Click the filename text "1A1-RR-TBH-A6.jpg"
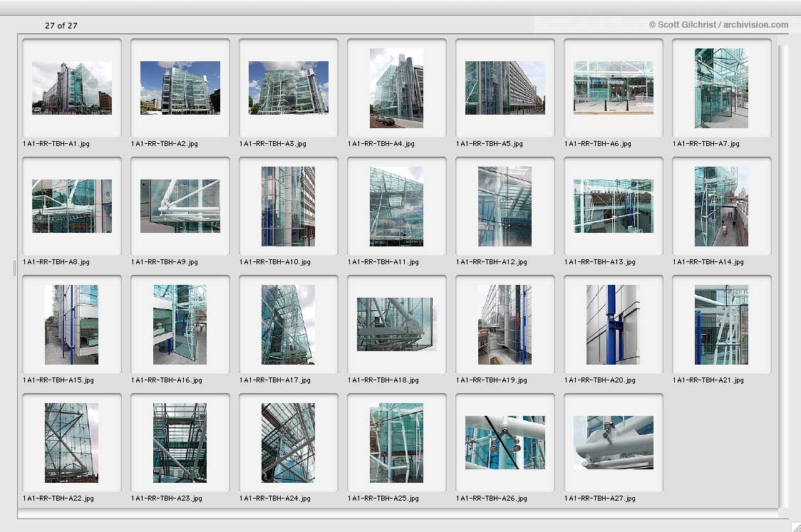Screen dimensions: 801x532 tap(598, 144)
